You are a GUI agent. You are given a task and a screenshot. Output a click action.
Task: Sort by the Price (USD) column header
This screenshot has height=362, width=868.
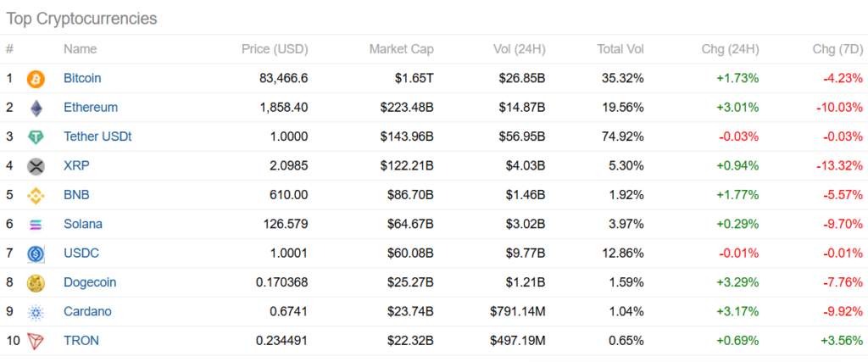(x=275, y=49)
